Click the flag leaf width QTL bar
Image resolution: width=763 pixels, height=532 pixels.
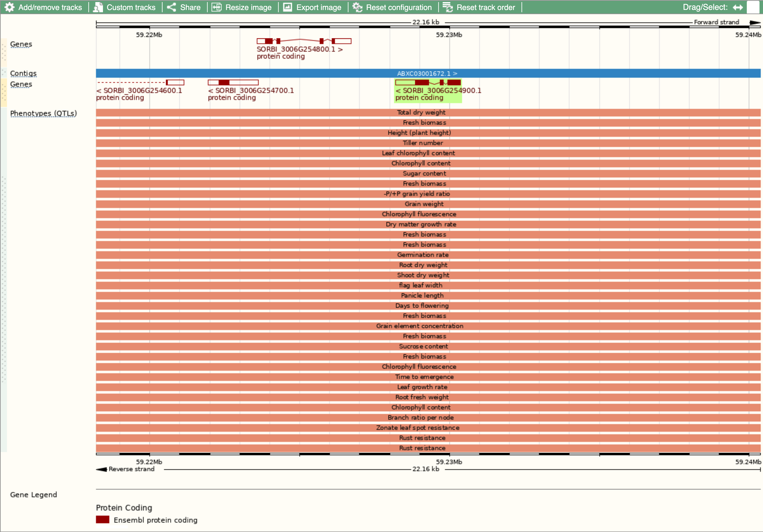click(x=428, y=285)
